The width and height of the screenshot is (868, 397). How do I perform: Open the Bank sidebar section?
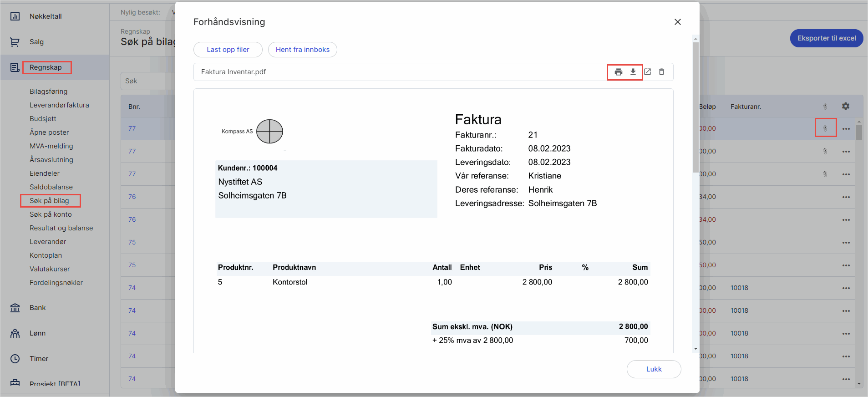point(37,308)
